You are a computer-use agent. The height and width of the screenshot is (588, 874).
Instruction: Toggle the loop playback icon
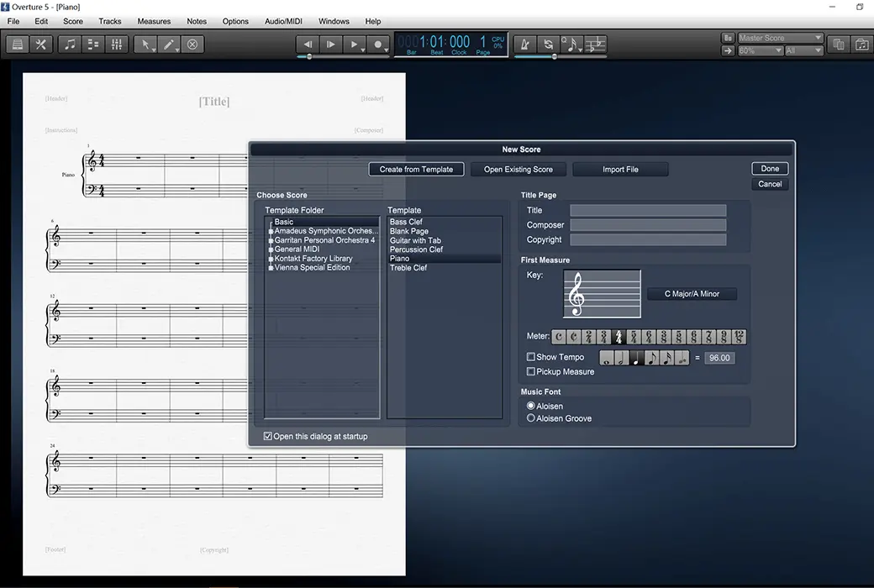click(x=549, y=44)
